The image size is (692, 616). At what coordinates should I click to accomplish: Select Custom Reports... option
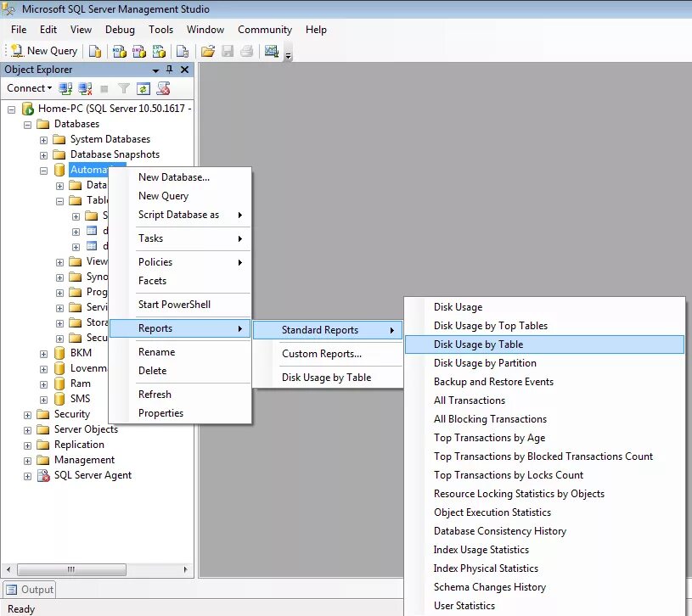point(328,354)
